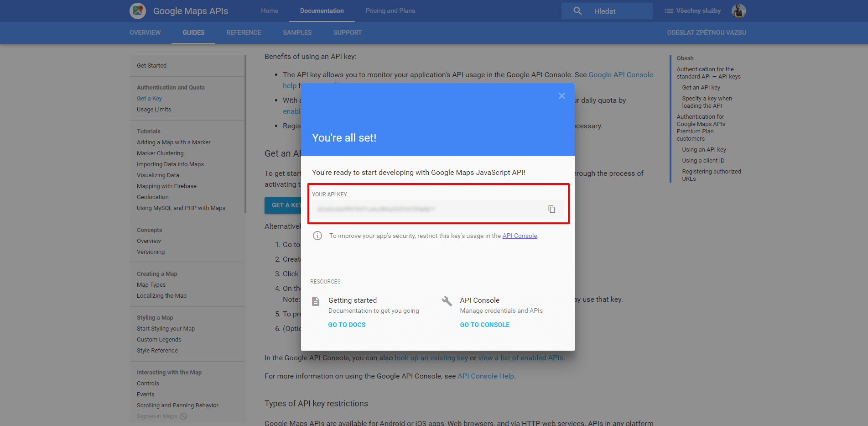Open Localizing the Map link
The width and height of the screenshot is (868, 426).
point(161,296)
